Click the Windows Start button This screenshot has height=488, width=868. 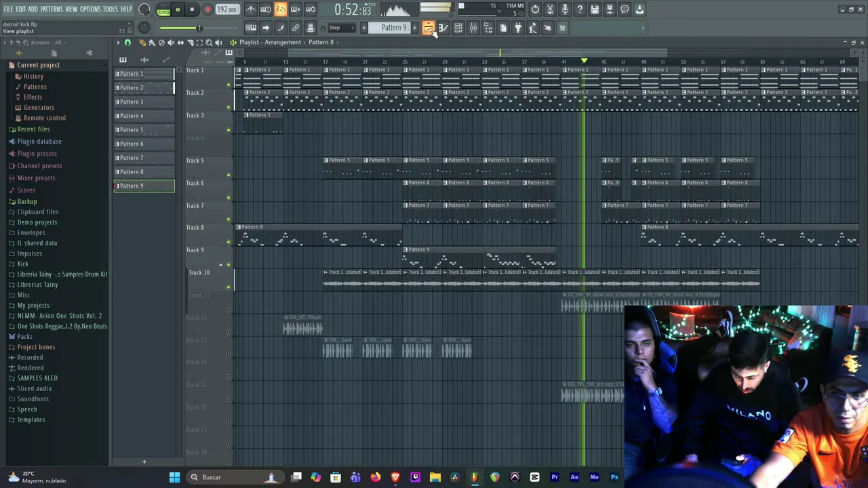[174, 477]
